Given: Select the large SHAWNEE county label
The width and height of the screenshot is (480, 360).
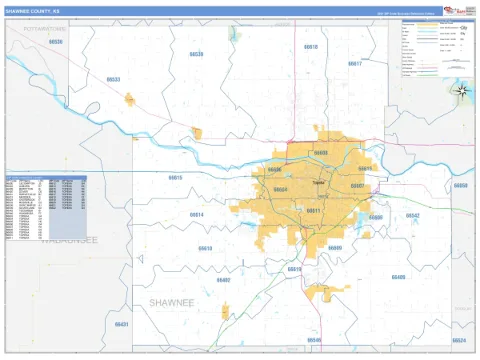Looking at the screenshot, I should pos(172,303).
